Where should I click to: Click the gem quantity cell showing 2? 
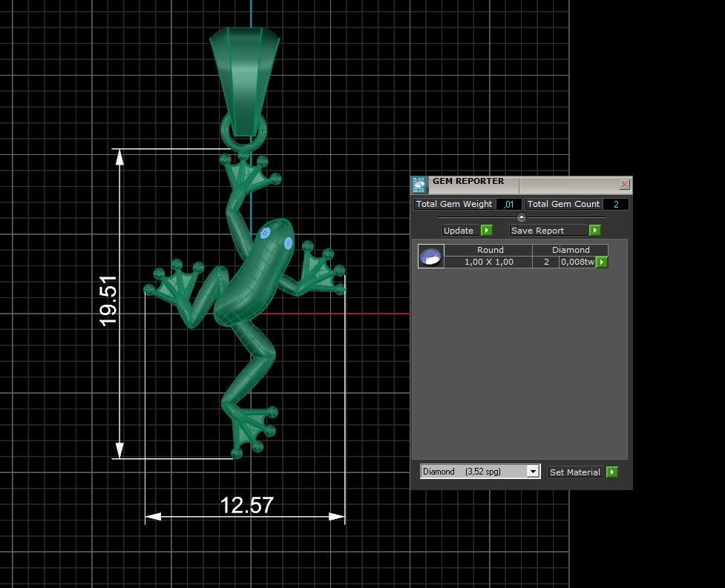[x=546, y=262]
